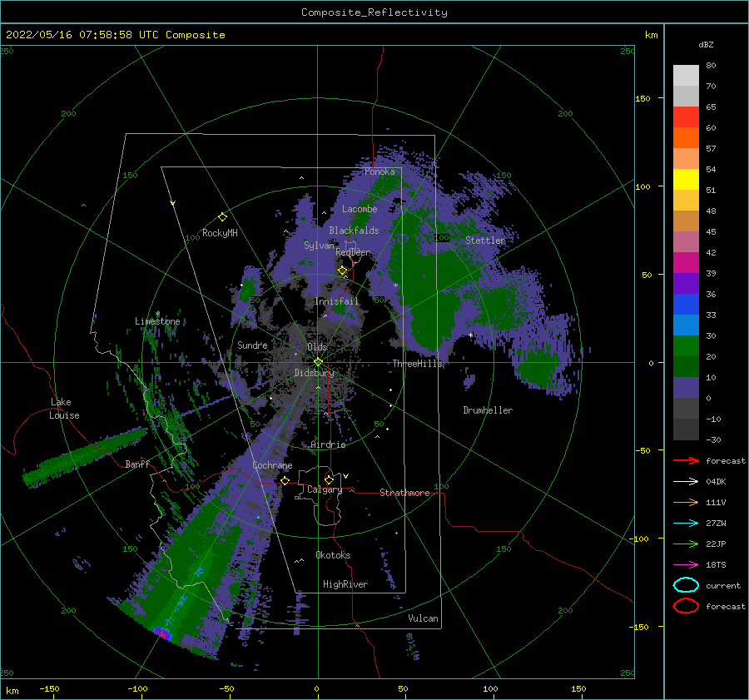Click the Sylvan label on map

pyautogui.click(x=319, y=246)
